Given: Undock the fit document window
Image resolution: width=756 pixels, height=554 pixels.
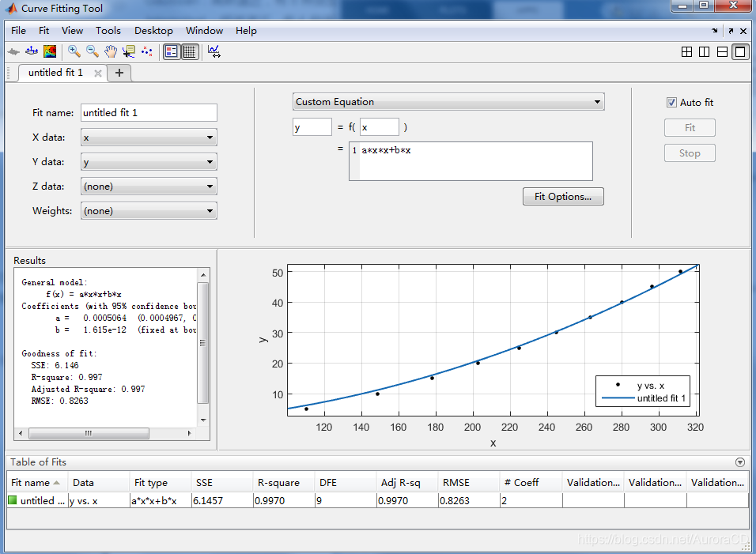Looking at the screenshot, I should point(731,31).
